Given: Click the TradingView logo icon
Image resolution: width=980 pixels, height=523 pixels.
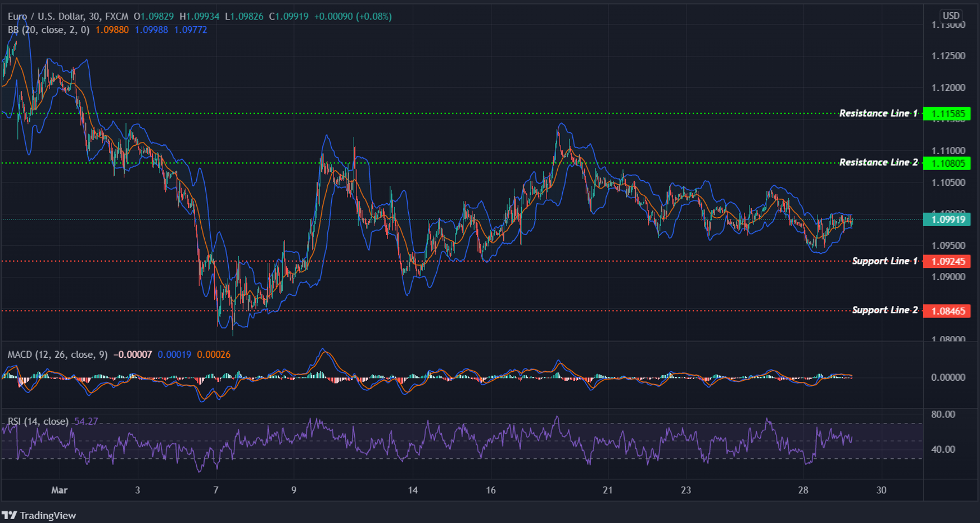Looking at the screenshot, I should coord(9,515).
